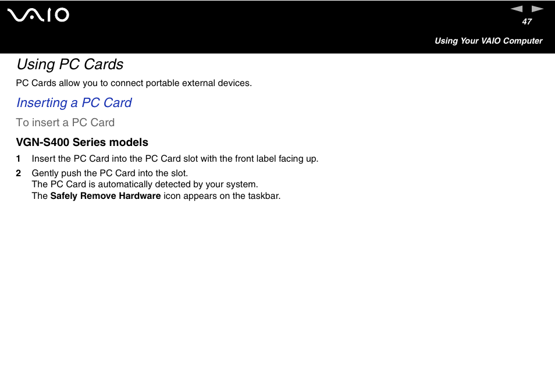Click the bold 'Safely Remove Hardware' text

(105, 195)
